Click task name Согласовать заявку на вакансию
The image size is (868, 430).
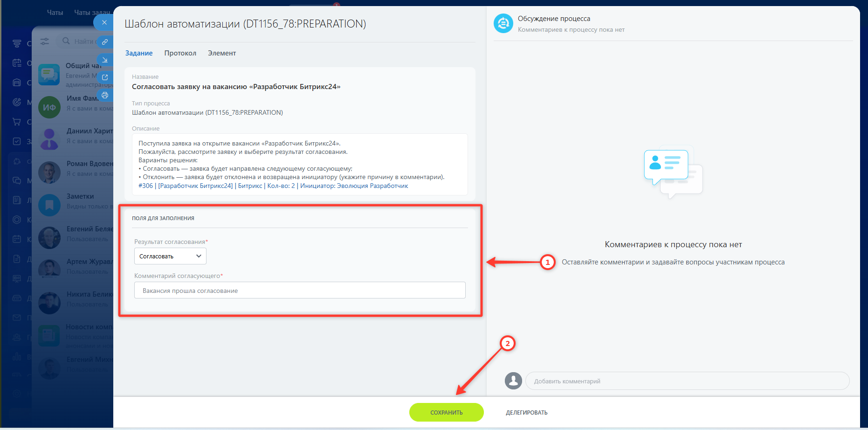coord(236,87)
